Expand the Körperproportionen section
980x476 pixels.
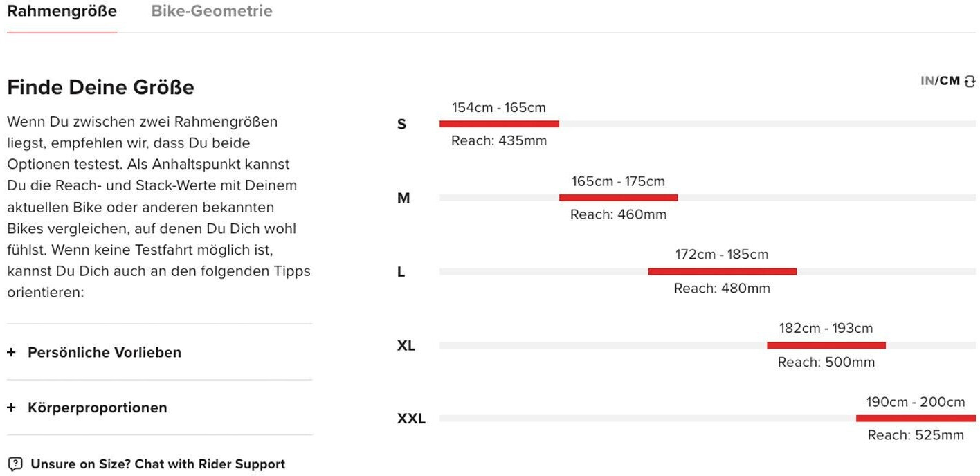coord(97,408)
